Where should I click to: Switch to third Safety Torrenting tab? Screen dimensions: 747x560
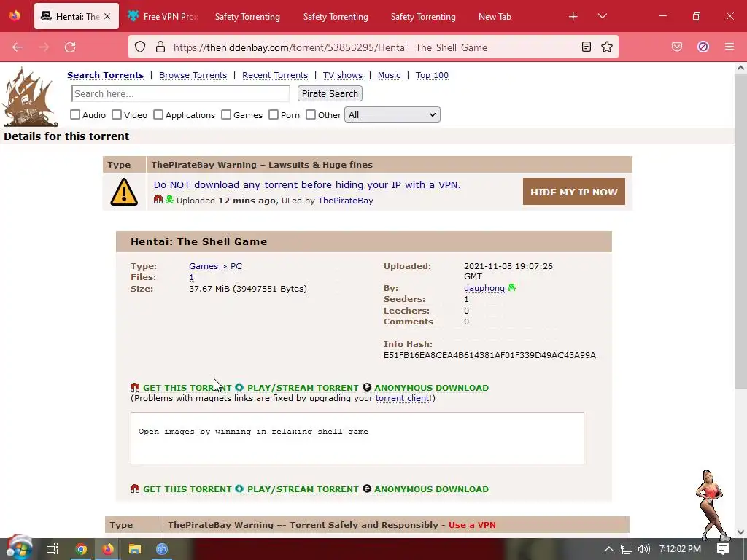pos(423,17)
